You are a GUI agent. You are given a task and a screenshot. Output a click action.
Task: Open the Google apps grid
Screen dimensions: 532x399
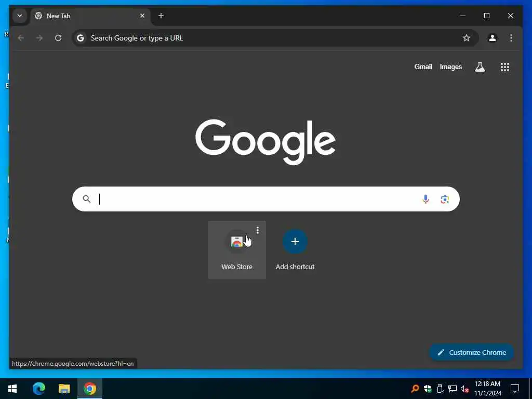click(x=505, y=67)
